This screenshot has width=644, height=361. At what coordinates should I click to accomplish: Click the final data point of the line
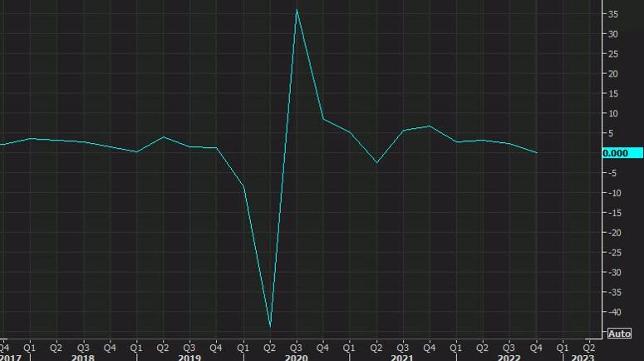536,153
